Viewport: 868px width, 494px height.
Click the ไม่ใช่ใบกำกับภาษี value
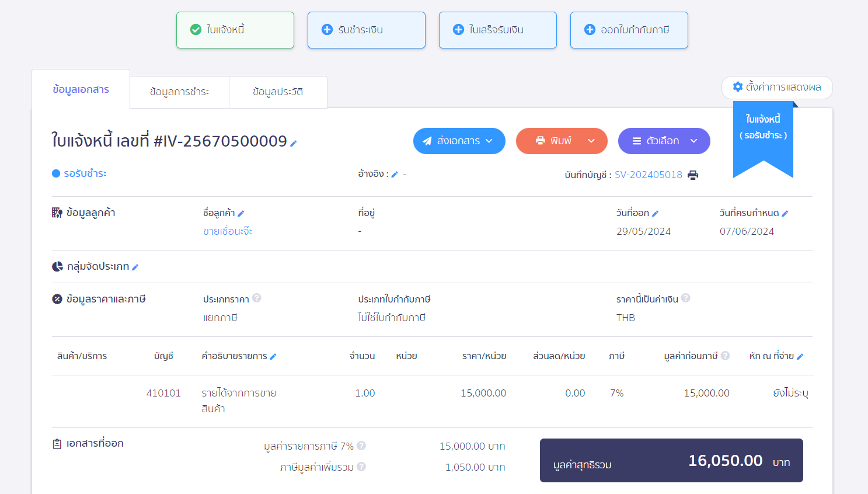pyautogui.click(x=392, y=318)
